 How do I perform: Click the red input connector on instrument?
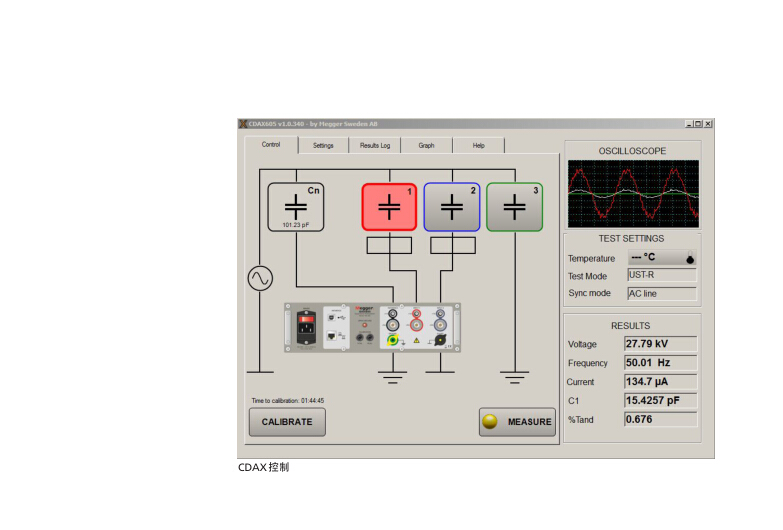click(416, 325)
